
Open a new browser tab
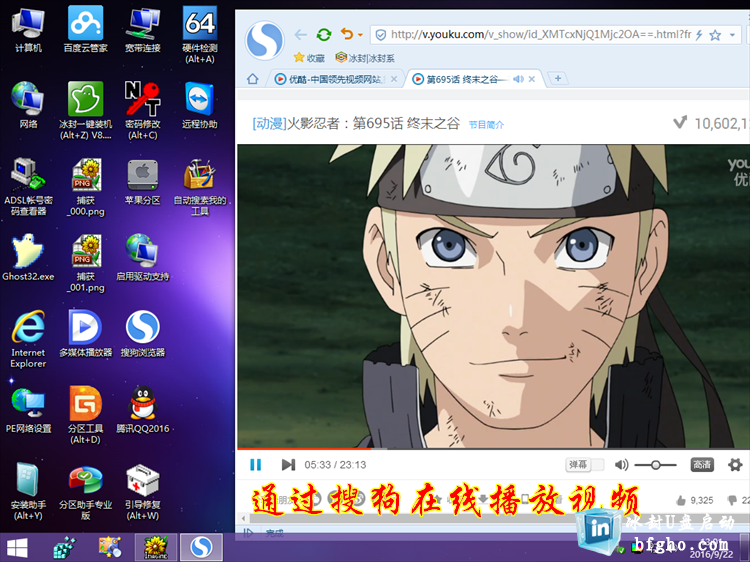(x=558, y=78)
